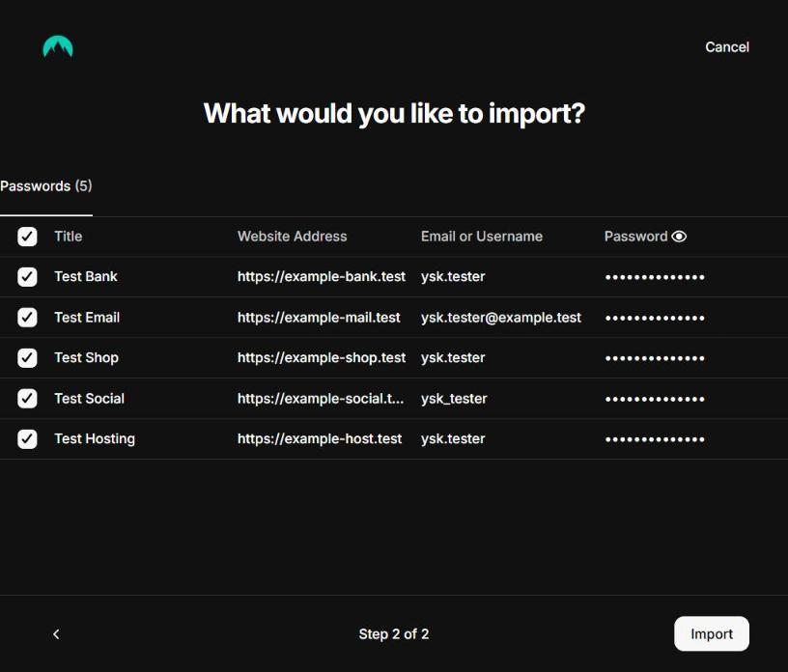Click masked password in Test Social row
788x672 pixels.
click(655, 399)
